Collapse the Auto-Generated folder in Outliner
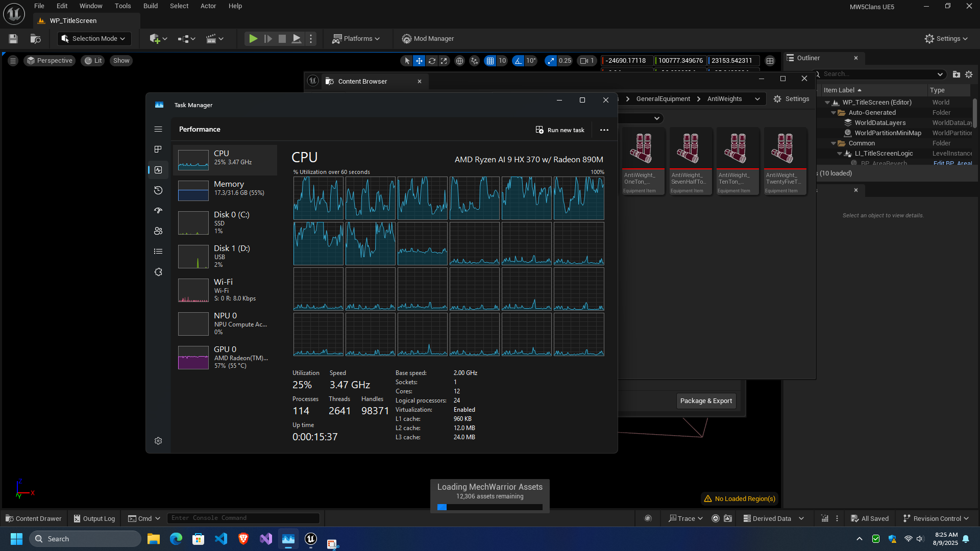 tap(834, 113)
